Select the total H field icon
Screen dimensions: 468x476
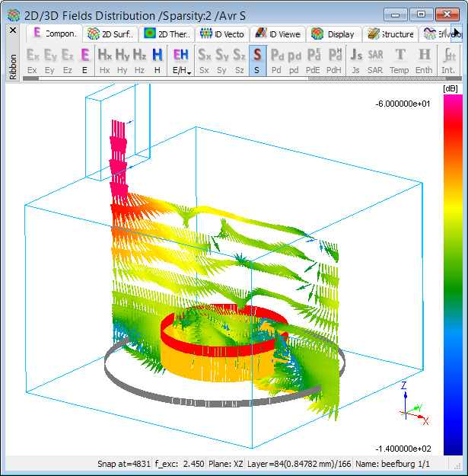tap(157, 60)
